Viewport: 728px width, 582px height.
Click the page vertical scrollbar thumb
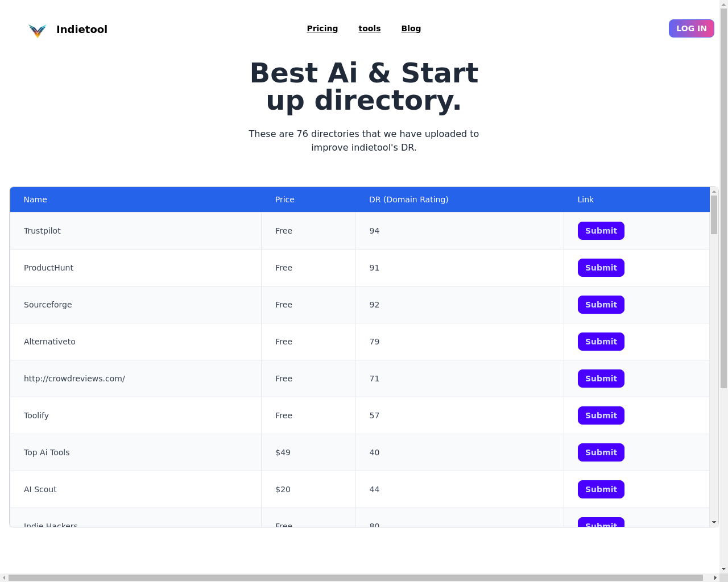click(723, 199)
